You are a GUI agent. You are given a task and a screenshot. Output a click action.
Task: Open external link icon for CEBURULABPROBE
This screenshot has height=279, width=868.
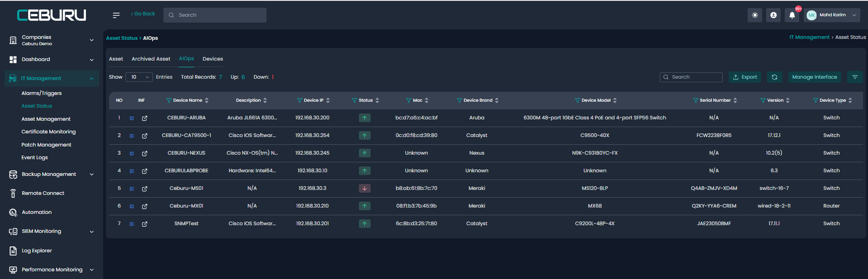click(x=144, y=171)
